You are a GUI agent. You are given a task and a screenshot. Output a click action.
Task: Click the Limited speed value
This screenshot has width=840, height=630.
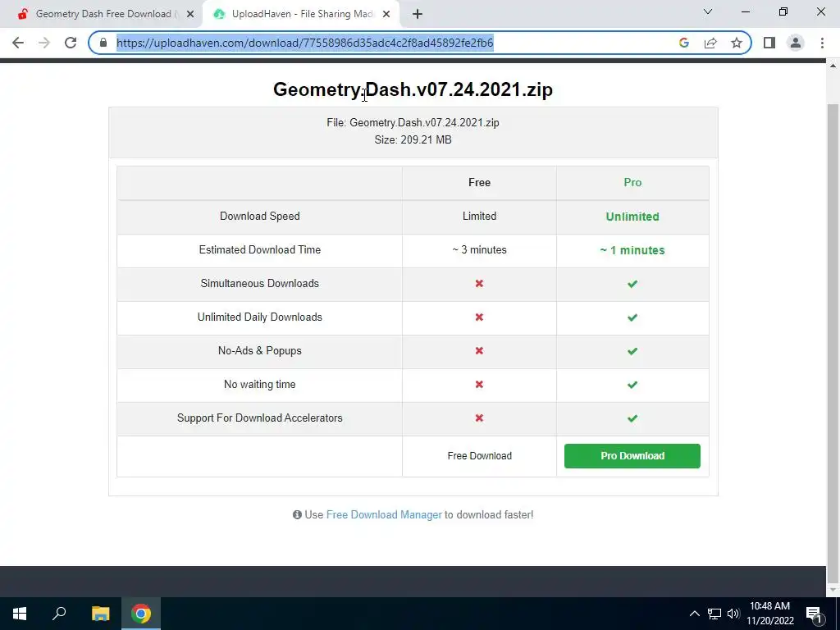479,217
